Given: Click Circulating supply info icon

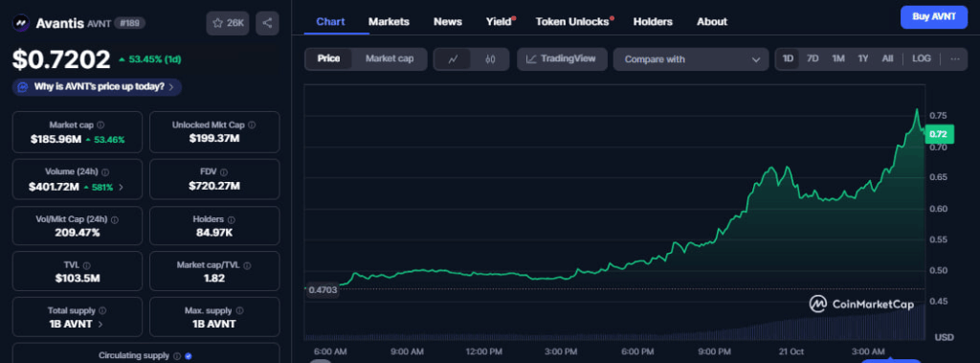Looking at the screenshot, I should coord(177,356).
